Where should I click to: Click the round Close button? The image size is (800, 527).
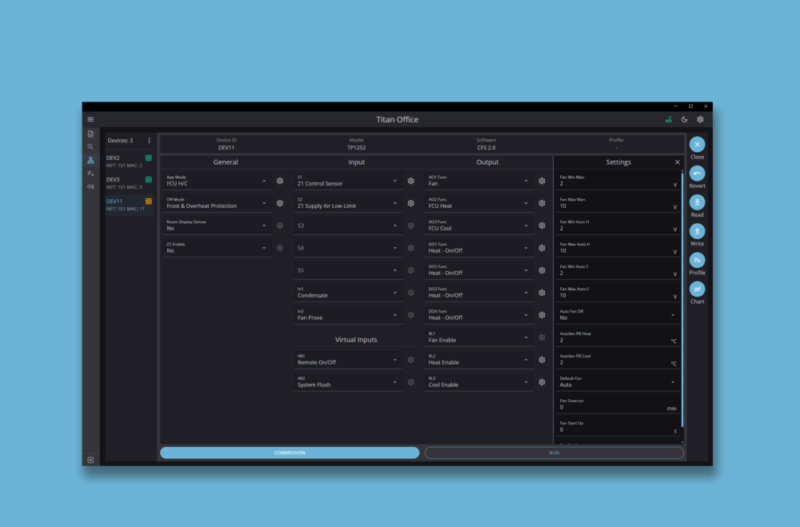[697, 144]
